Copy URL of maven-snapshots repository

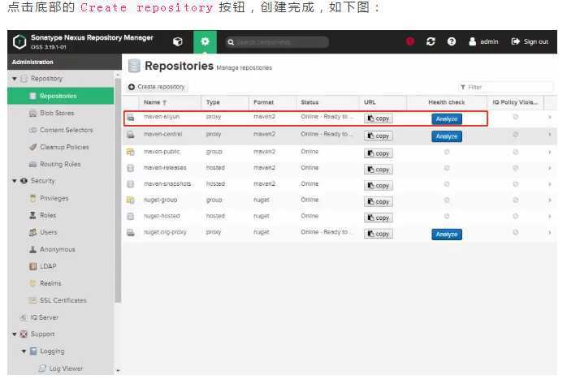(x=379, y=185)
